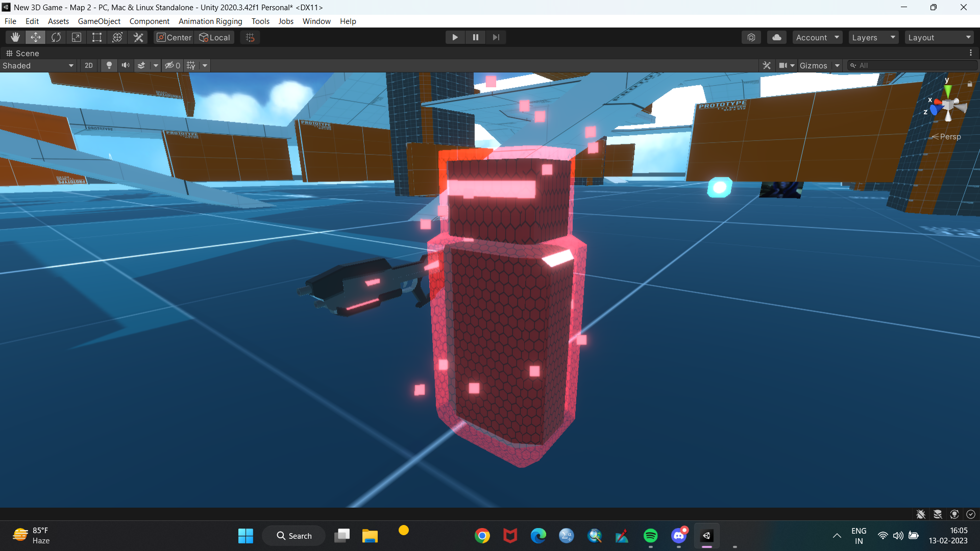Select the Hand tool
Image resolution: width=980 pixels, height=551 pixels.
point(15,37)
